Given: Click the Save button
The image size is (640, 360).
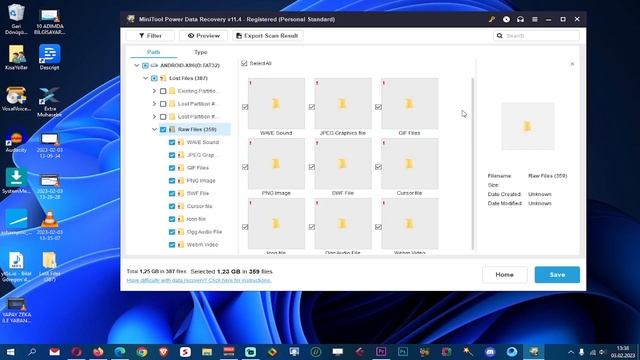Looking at the screenshot, I should tap(557, 275).
